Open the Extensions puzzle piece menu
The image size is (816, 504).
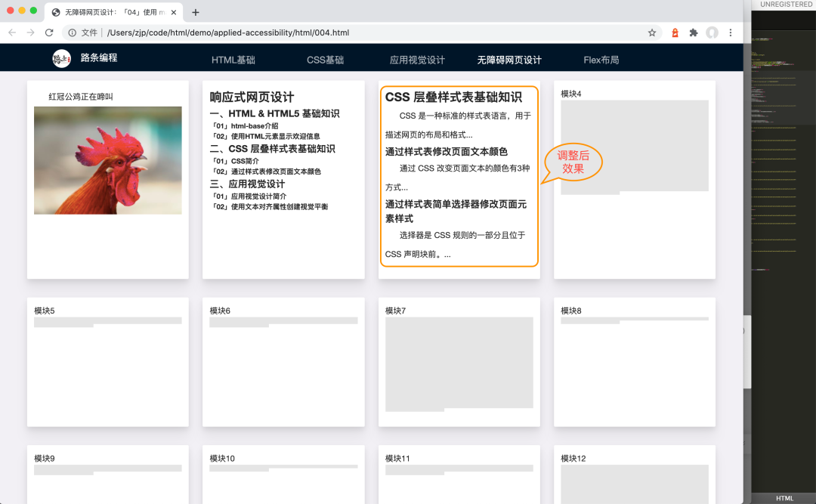tap(693, 32)
